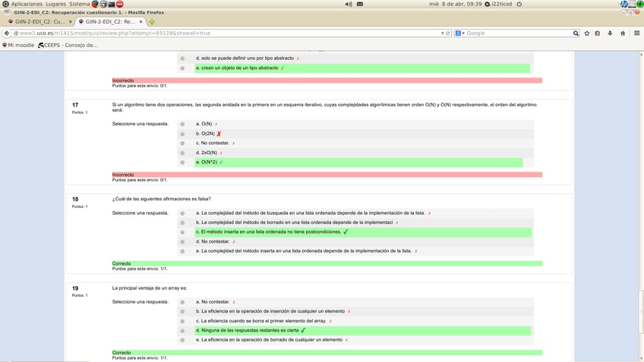Open the Google search engine selector dropdown

(460, 33)
